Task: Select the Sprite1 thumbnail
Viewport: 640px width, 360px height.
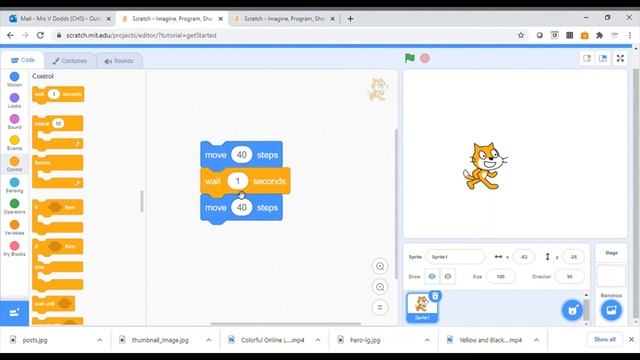Action: point(422,307)
